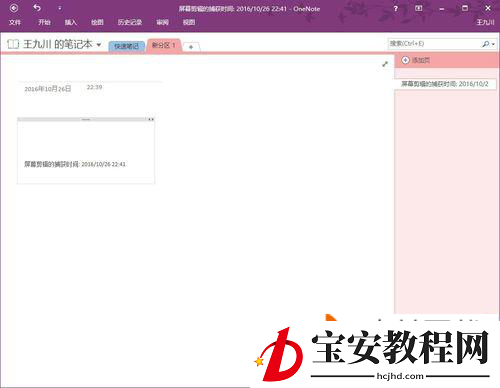Screen dimensions: 500x388
Task: Expand page to full view icon
Action: (x=385, y=64)
